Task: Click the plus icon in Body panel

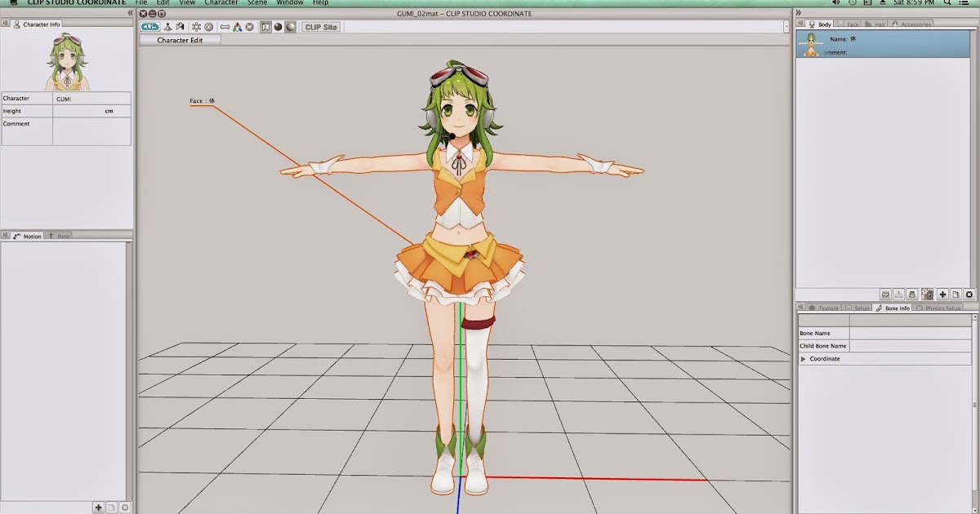Action: point(942,295)
